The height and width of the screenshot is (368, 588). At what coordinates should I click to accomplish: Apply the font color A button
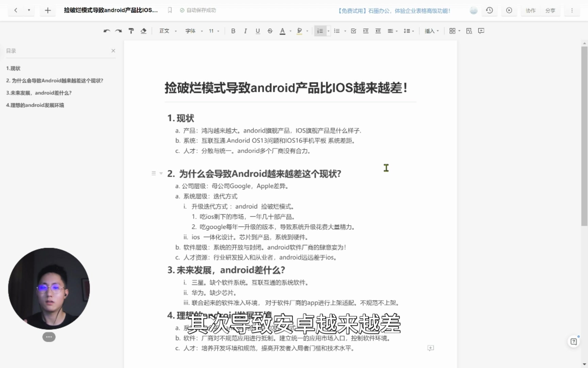(x=282, y=31)
